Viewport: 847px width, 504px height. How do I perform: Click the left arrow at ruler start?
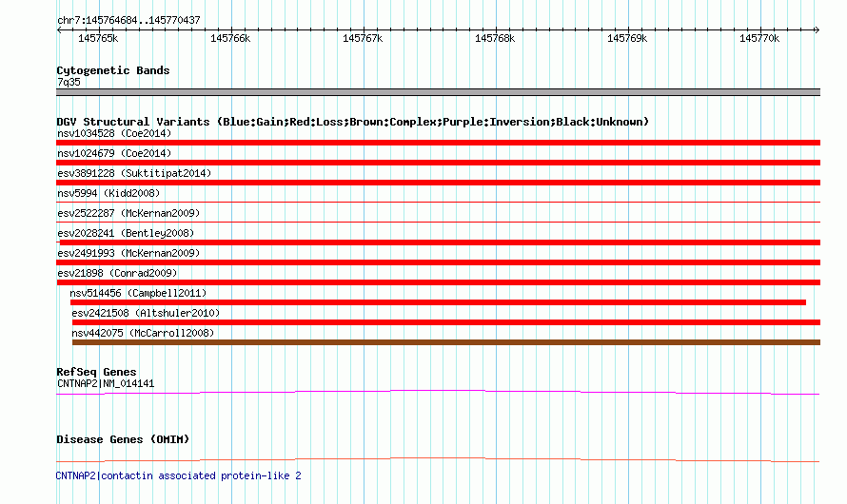coord(59,29)
